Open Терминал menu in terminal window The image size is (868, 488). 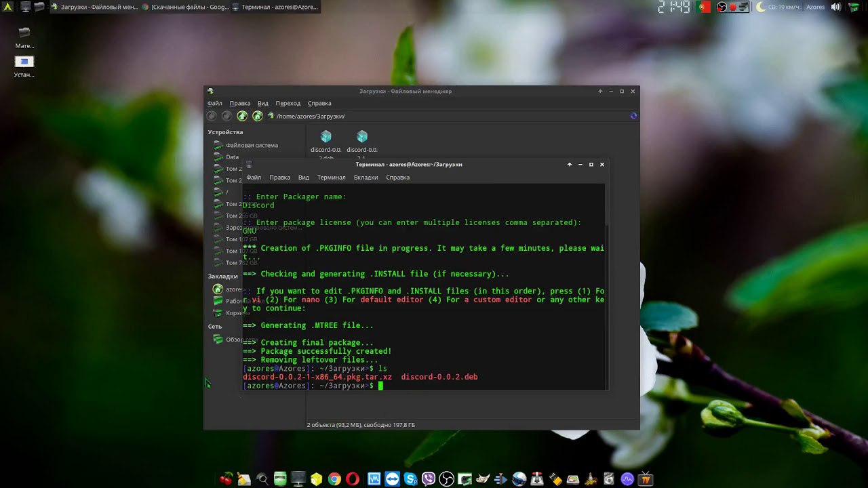tap(331, 177)
